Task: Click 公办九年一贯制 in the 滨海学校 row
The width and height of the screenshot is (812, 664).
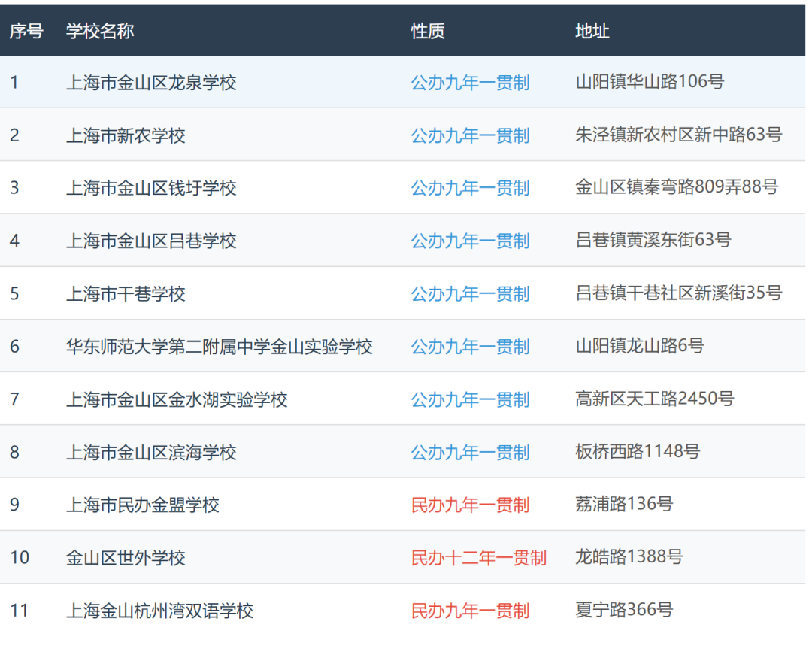Action: [470, 452]
